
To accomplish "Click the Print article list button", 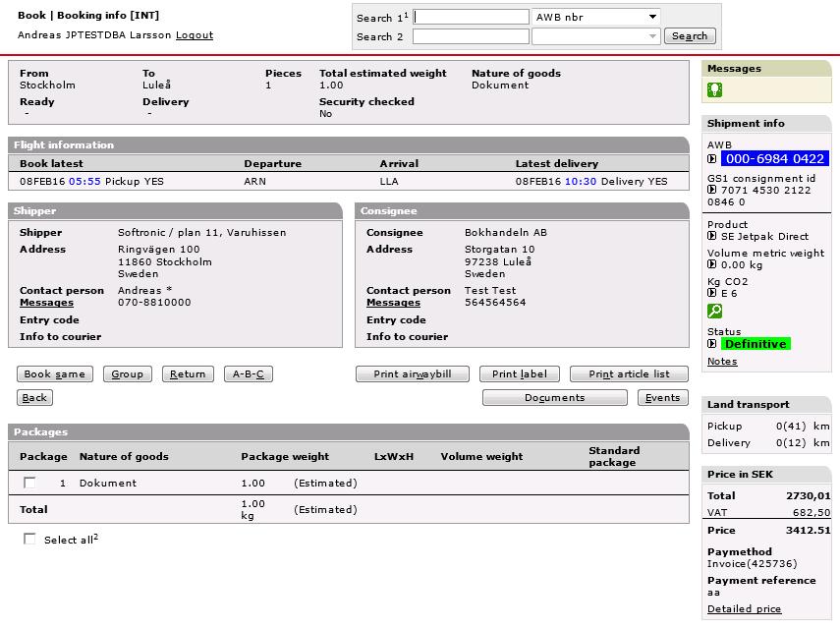I will click(x=630, y=374).
